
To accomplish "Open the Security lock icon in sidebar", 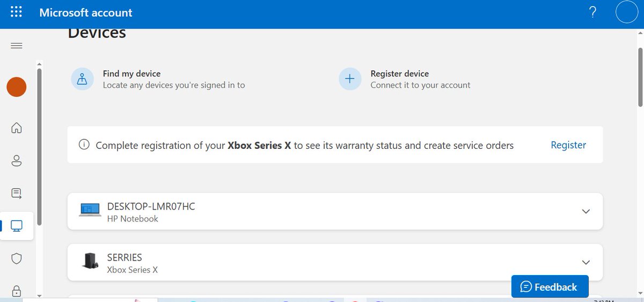I will (17, 291).
